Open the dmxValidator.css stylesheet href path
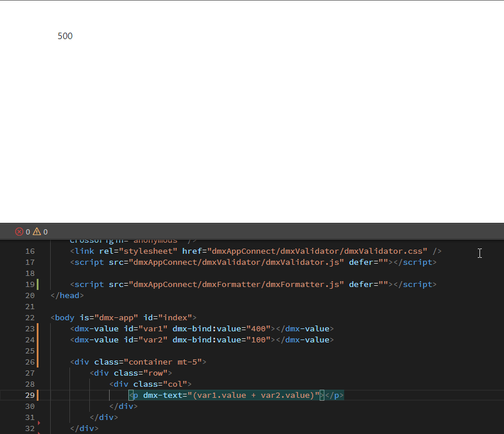The height and width of the screenshot is (434, 504). 317,251
